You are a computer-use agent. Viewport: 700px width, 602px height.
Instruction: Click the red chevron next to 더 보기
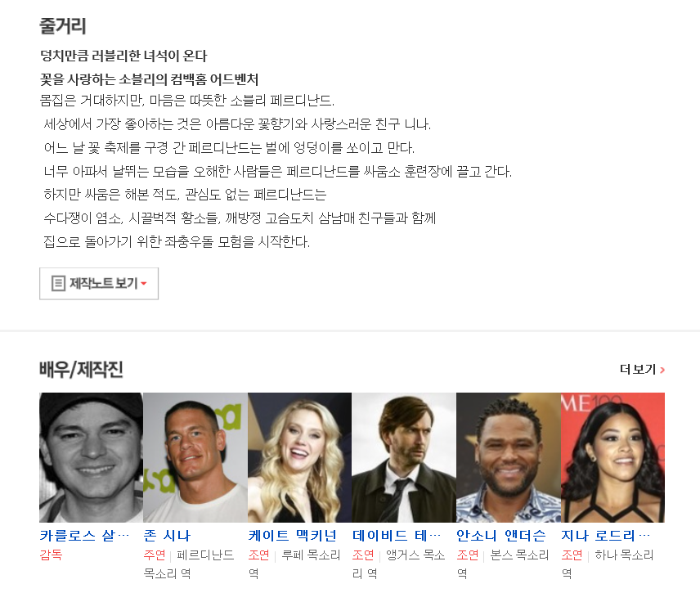(662, 370)
